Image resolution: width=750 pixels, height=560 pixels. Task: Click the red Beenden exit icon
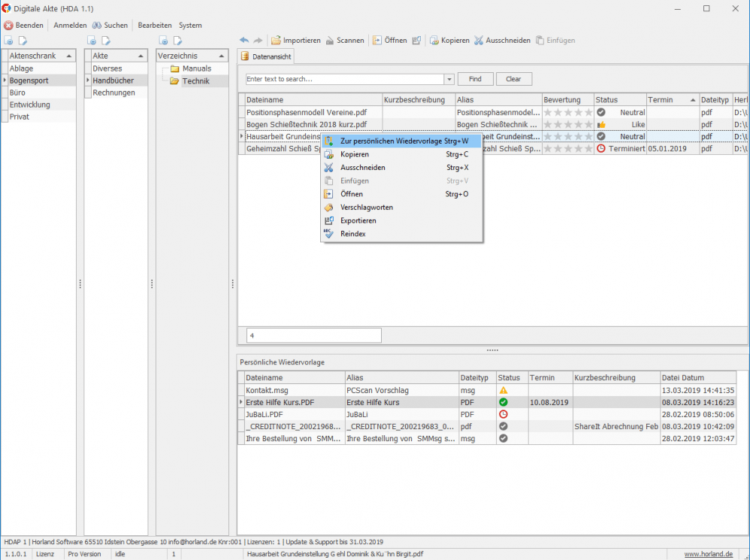[8, 26]
